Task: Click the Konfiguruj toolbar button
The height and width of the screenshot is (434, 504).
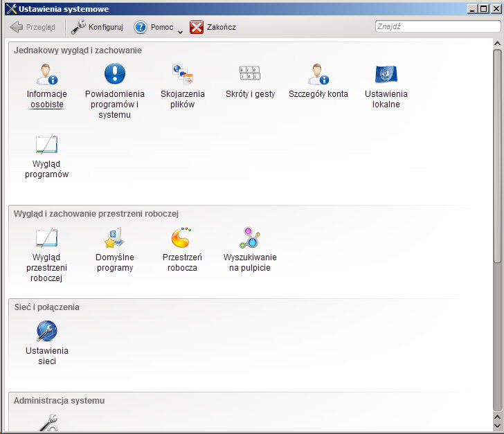Action: [97, 27]
